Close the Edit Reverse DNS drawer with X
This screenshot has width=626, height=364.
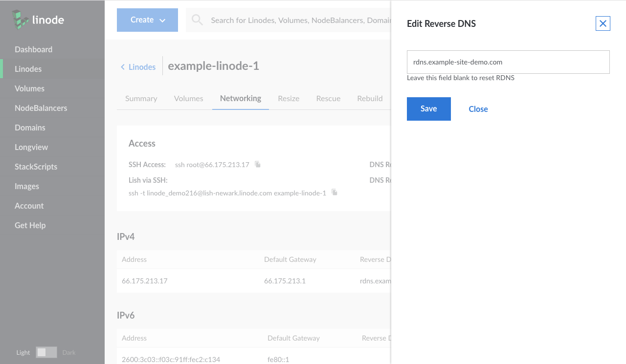point(603,23)
